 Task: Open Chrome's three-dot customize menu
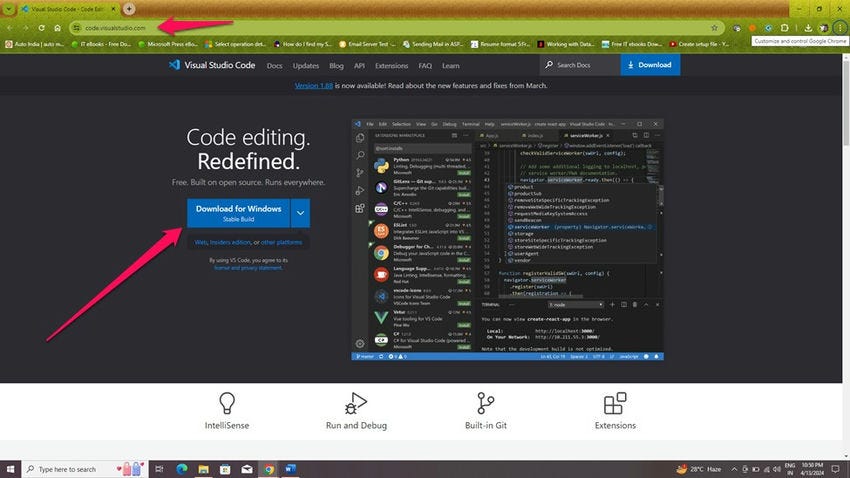[x=840, y=28]
